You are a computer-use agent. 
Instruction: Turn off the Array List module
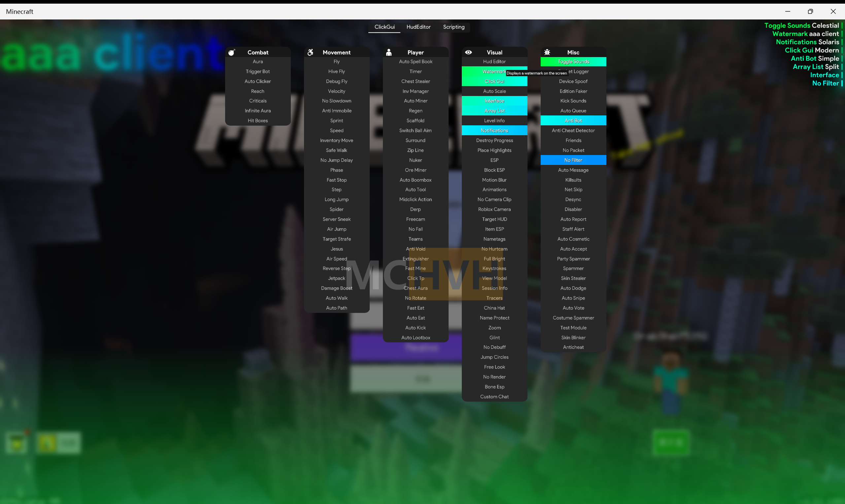[494, 111]
